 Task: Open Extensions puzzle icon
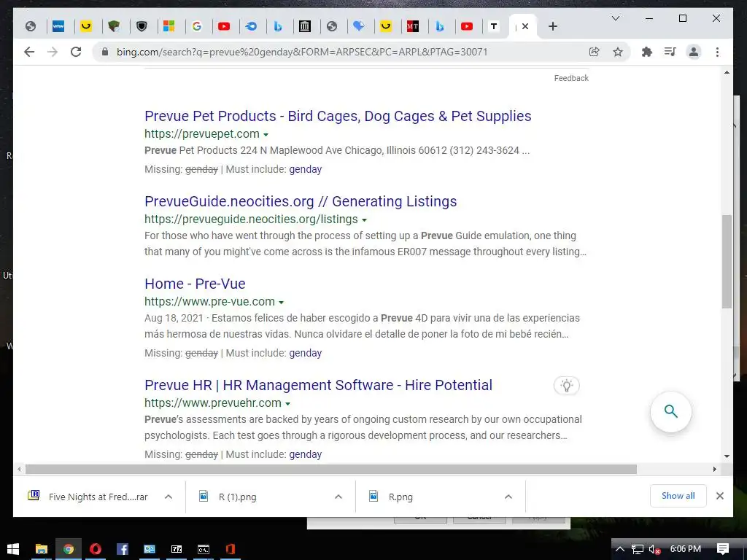pos(646,52)
